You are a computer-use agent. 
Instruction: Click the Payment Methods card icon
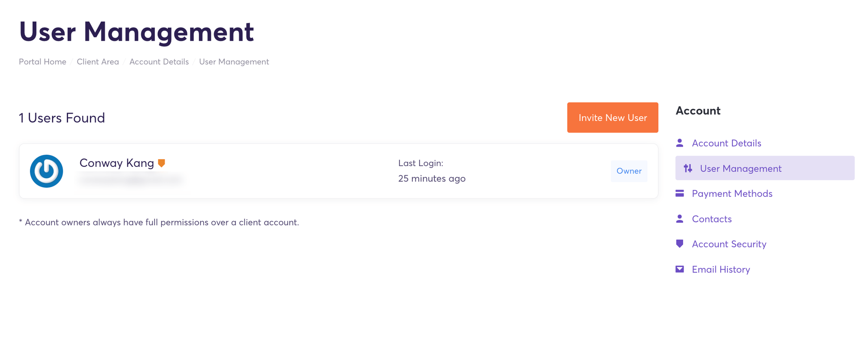pos(680,193)
